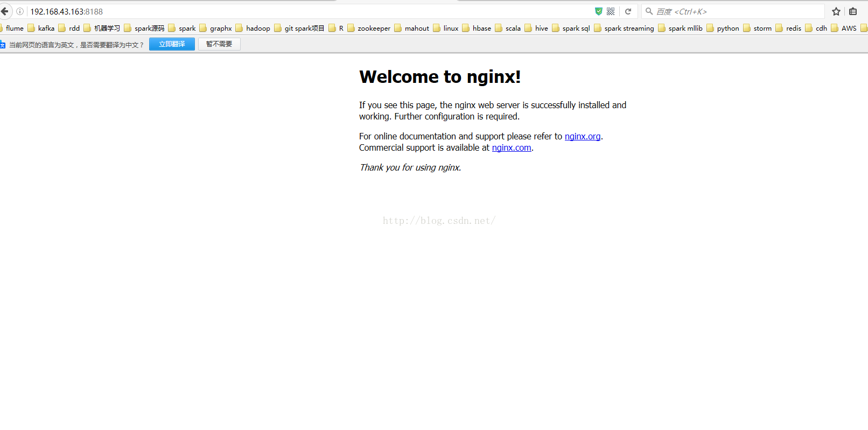Open the python bookmark folder
868x430 pixels.
(723, 28)
